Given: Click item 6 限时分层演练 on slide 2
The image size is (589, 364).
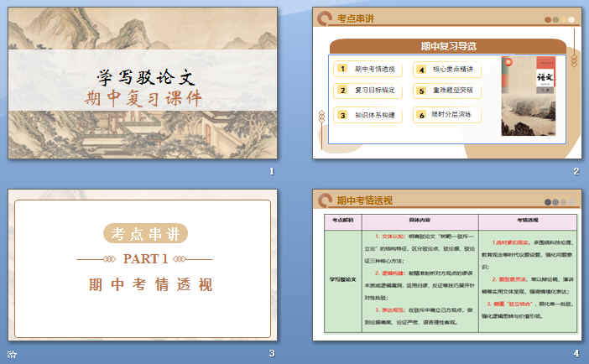Looking at the screenshot, I should pos(447,115).
